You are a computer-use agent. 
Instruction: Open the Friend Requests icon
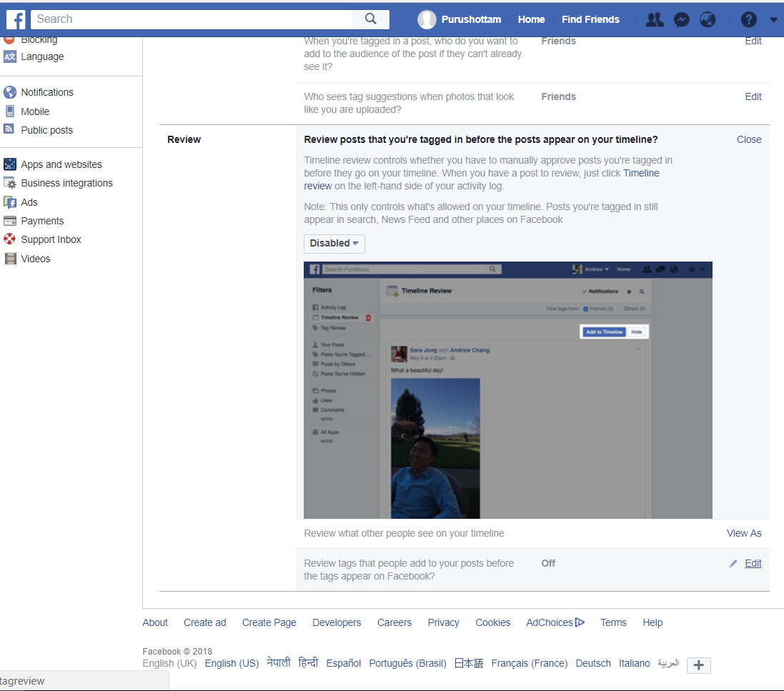654,19
